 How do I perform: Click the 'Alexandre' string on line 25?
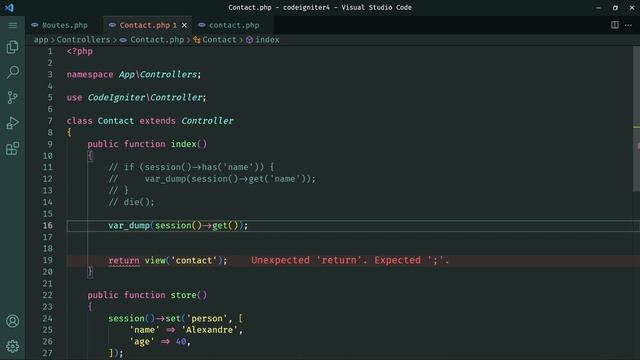(210, 330)
